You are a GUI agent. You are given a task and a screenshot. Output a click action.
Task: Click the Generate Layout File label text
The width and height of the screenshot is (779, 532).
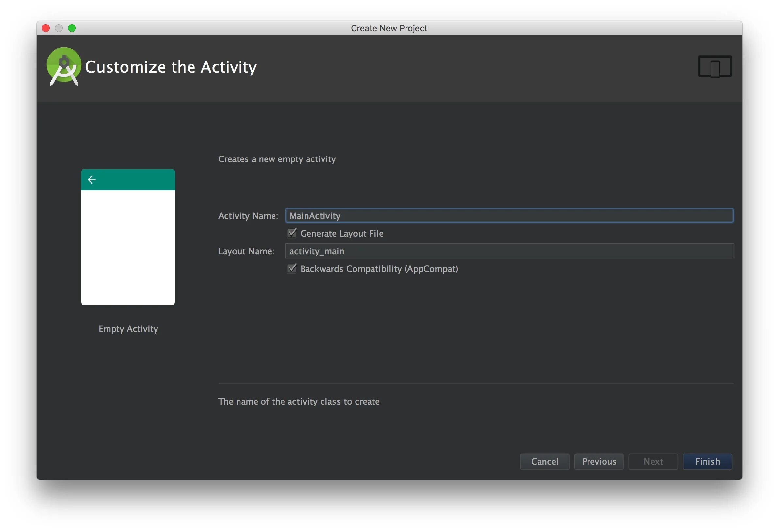click(x=341, y=233)
